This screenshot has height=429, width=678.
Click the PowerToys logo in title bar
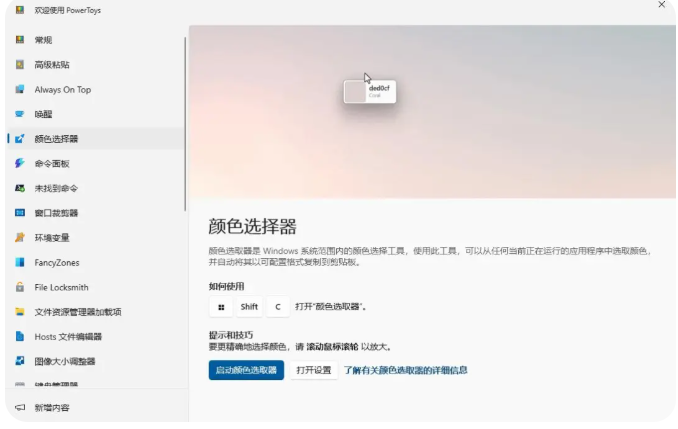[x=20, y=10]
